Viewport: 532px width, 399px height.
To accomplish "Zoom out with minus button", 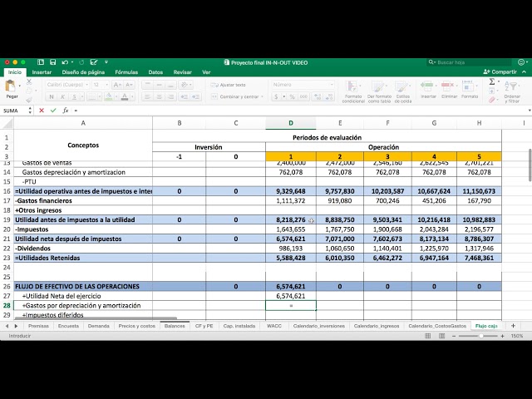I will click(x=454, y=336).
